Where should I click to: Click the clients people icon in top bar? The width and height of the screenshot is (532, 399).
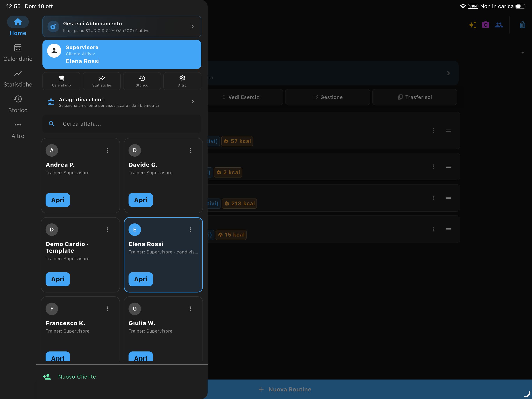pos(499,25)
